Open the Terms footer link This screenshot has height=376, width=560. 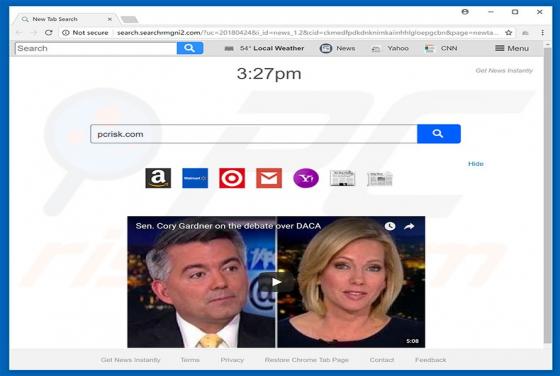(x=190, y=360)
